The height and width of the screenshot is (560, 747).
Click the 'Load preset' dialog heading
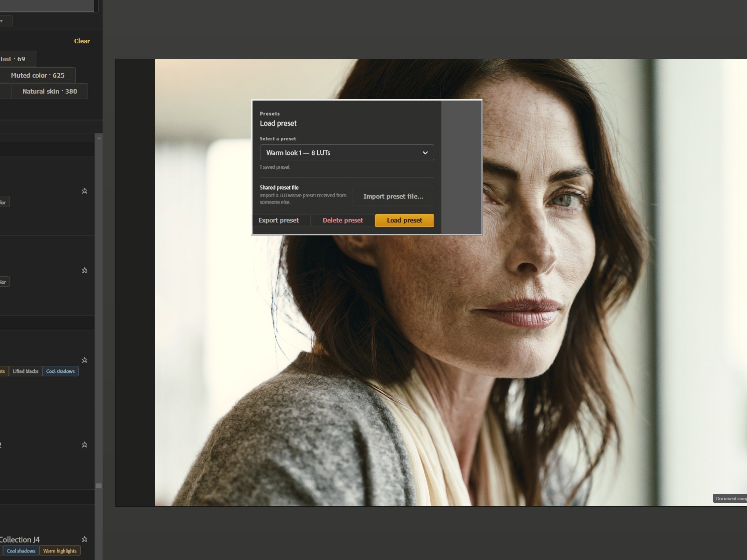pos(278,123)
